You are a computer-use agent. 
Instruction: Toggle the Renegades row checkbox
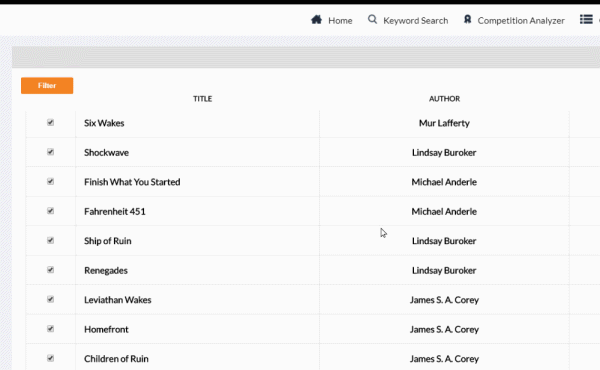[x=51, y=270]
